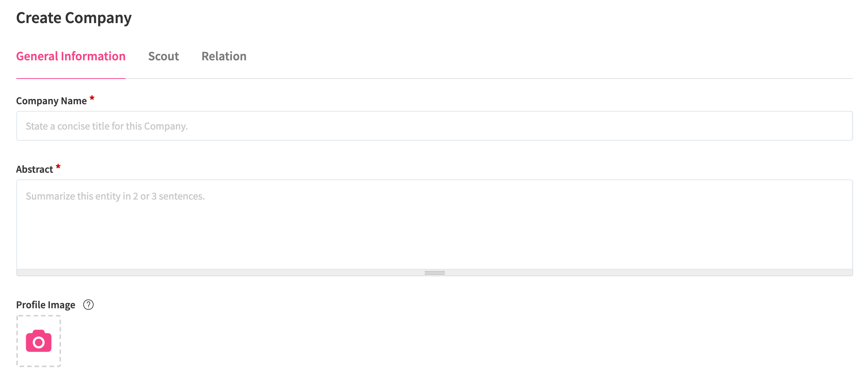The width and height of the screenshot is (868, 379).
Task: Select the camera icon inside dashed upload box
Action: (x=38, y=341)
